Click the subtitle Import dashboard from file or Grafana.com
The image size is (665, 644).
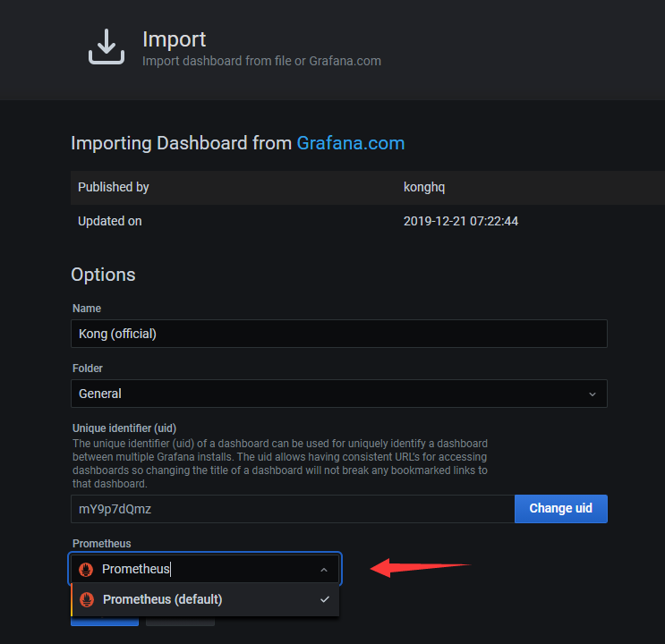tap(261, 61)
